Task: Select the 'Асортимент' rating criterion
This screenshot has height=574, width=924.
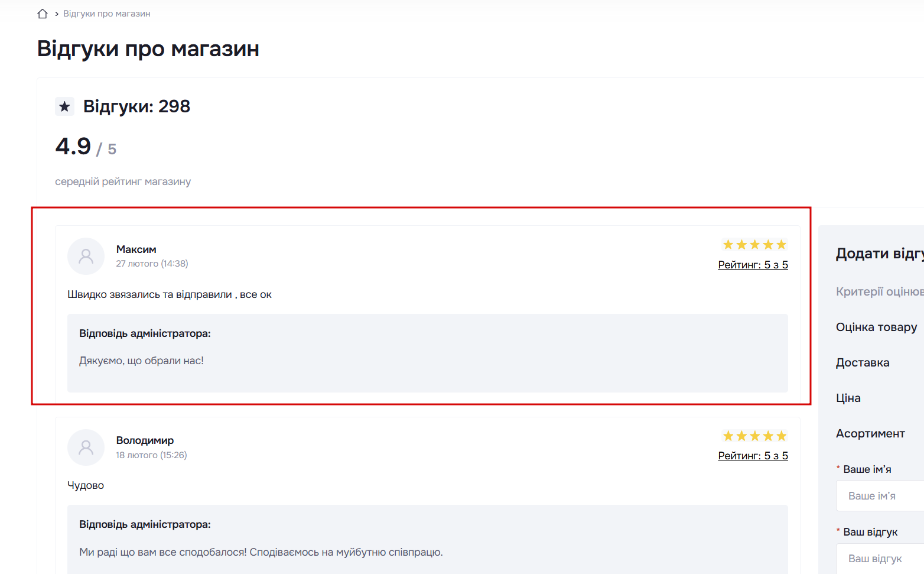Action: coord(870,433)
